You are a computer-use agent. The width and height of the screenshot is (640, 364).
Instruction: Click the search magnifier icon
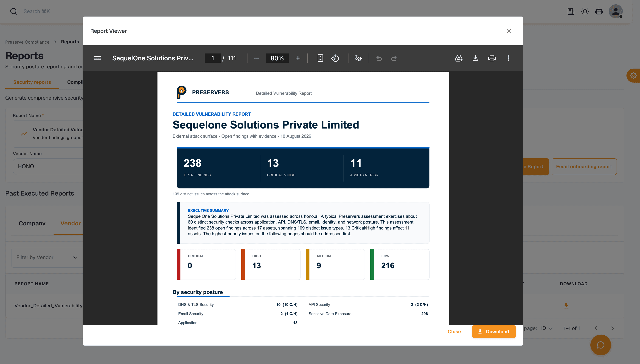(14, 11)
